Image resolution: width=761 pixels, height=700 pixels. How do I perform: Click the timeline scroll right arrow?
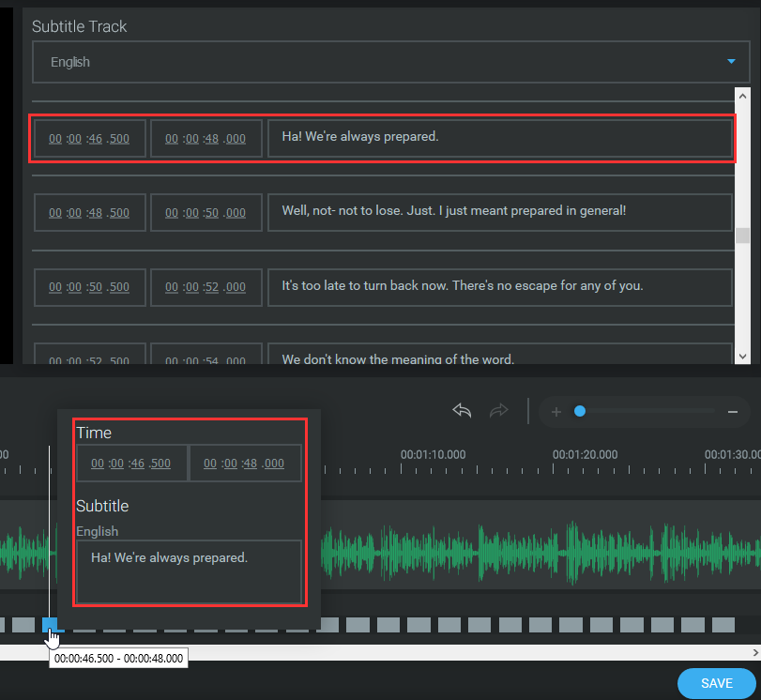(755, 652)
